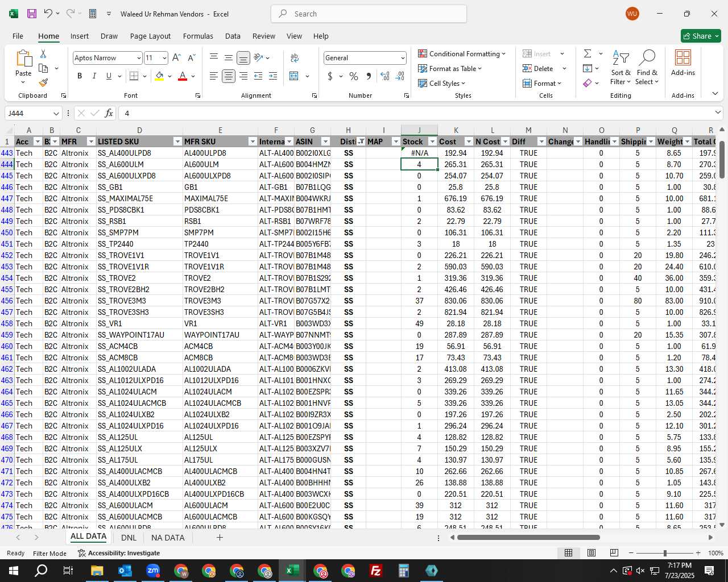Click Insert Function fx icon

(x=109, y=113)
